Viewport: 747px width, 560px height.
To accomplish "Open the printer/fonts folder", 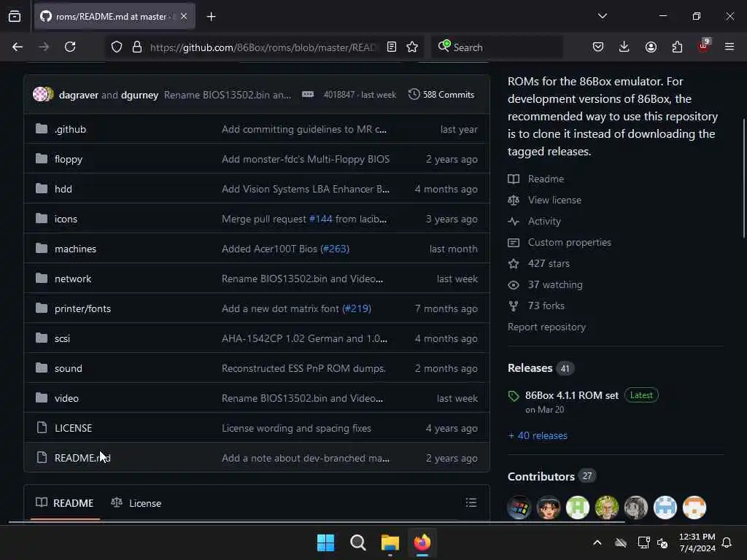I will coord(82,308).
